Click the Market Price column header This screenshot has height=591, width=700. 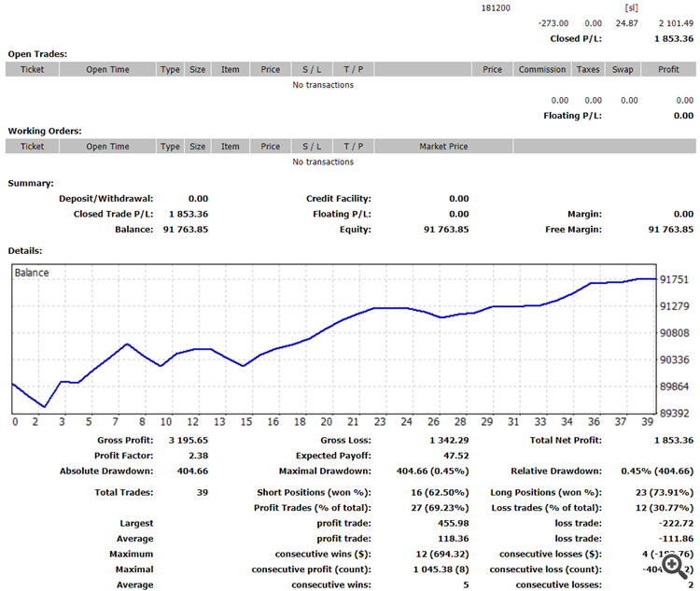tap(443, 147)
